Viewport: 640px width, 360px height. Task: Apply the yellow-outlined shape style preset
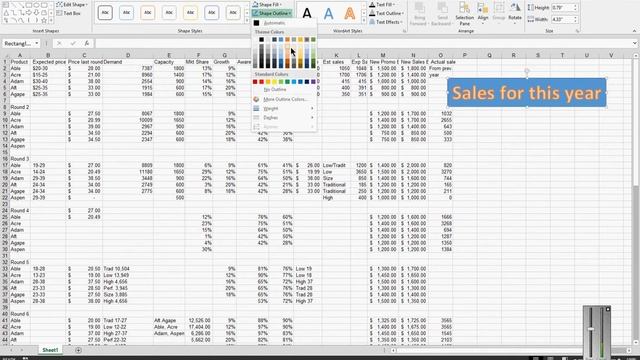190,13
